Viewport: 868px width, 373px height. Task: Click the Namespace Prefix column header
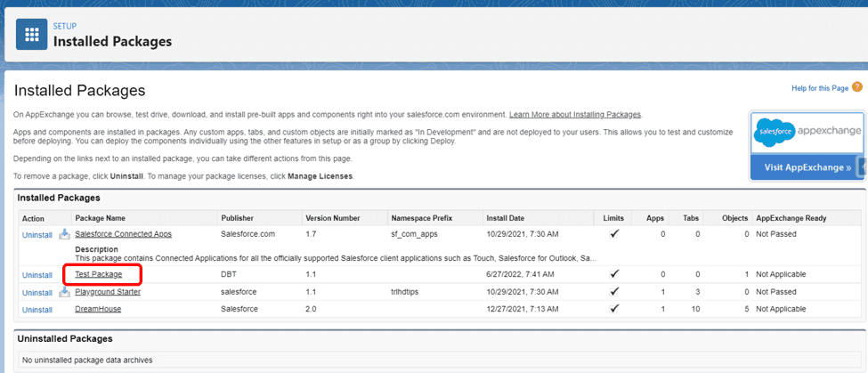click(x=421, y=218)
